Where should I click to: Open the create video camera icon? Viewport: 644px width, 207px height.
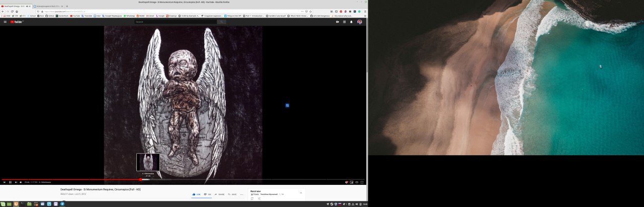point(337,22)
